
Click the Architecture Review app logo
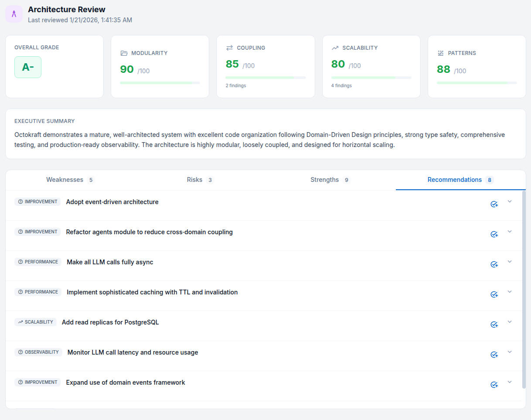pyautogui.click(x=14, y=14)
